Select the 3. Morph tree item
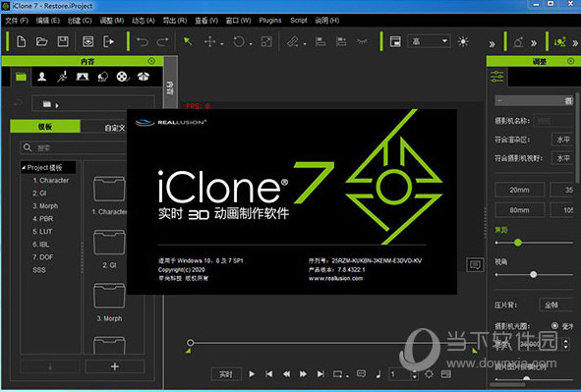581x392 pixels. click(x=45, y=205)
